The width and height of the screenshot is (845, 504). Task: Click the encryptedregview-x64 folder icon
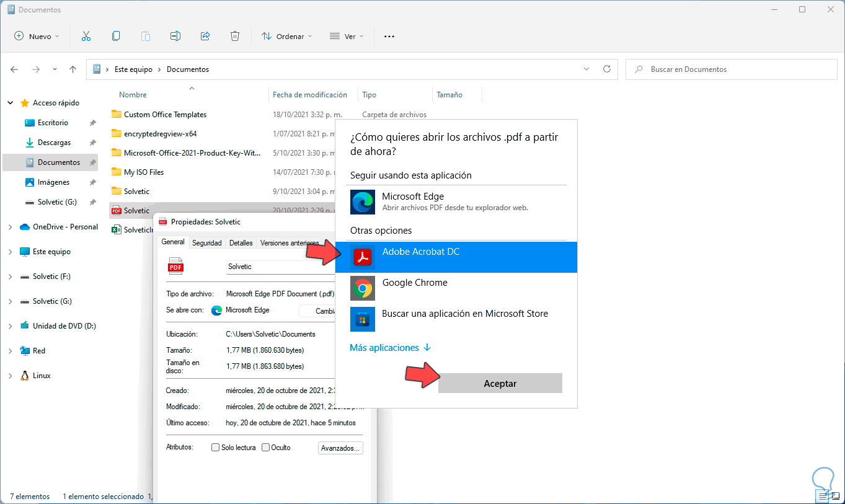click(x=116, y=134)
